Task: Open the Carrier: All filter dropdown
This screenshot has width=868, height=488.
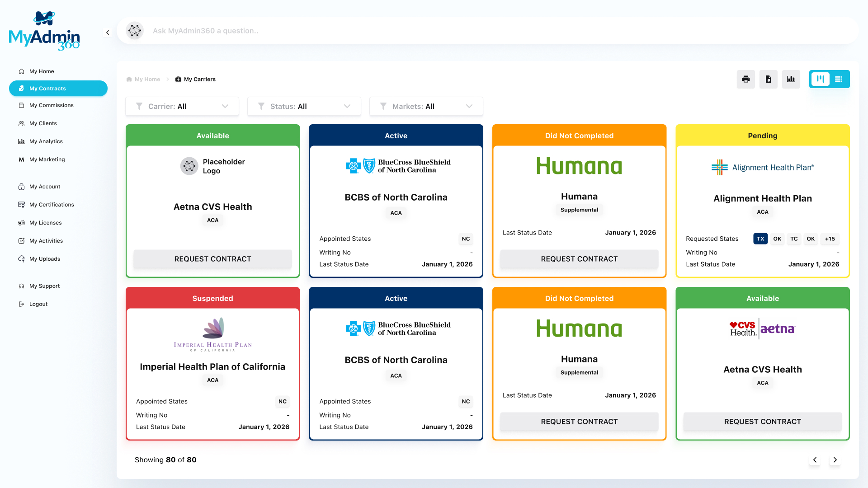Action: point(182,106)
